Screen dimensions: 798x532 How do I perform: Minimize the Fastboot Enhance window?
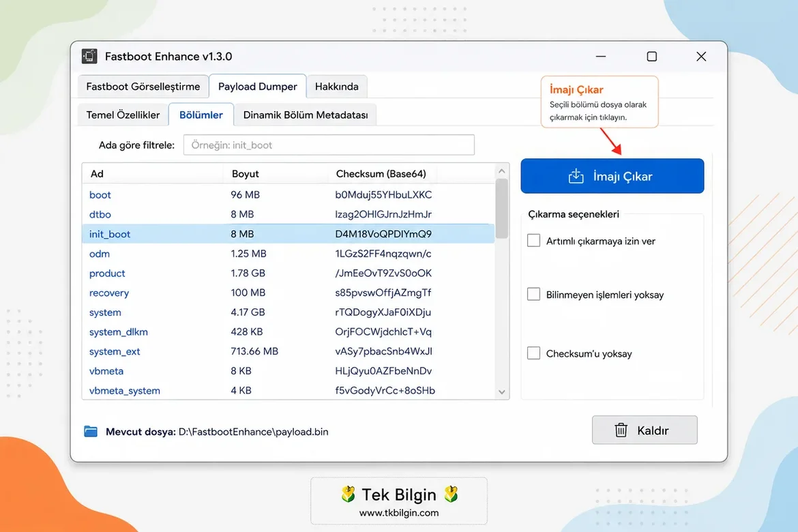point(600,57)
